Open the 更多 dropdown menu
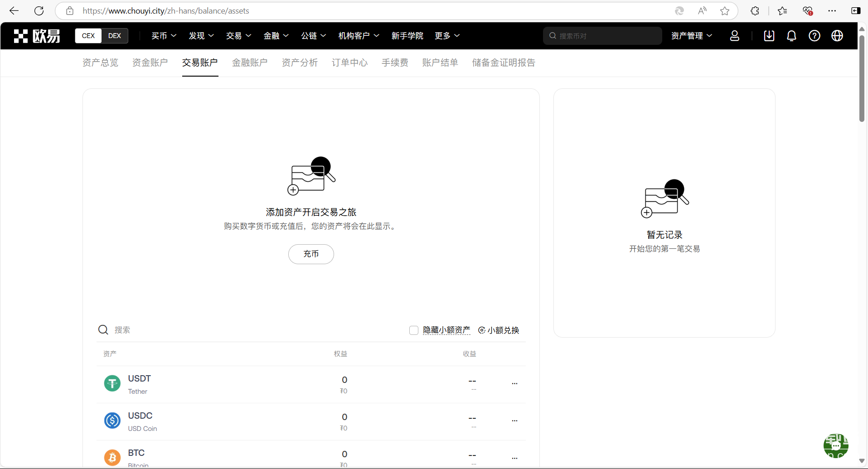Image resolution: width=868 pixels, height=469 pixels. [447, 36]
